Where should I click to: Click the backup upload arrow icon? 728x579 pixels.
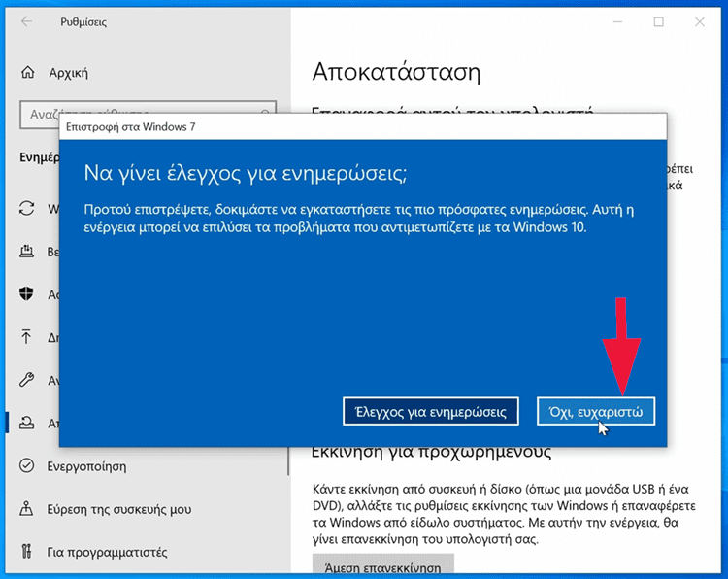(26, 336)
